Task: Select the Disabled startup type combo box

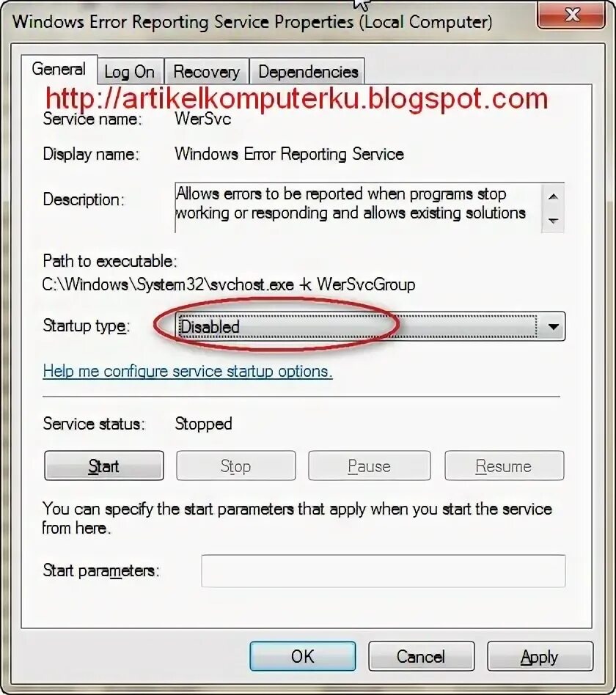Action: (x=370, y=327)
